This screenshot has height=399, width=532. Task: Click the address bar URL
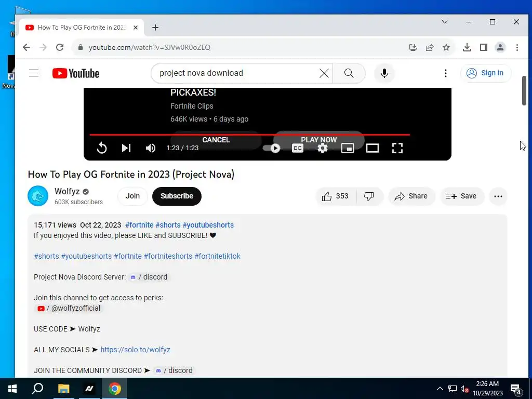[x=150, y=47]
